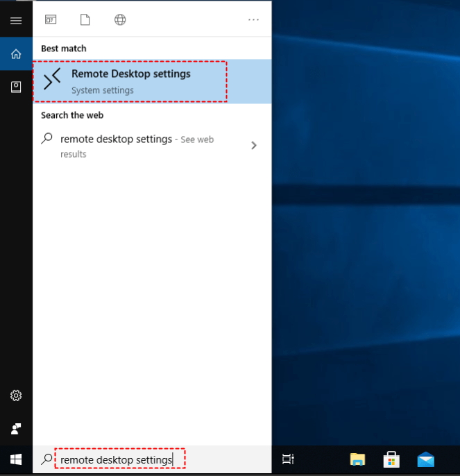Expand web result chevron arrow
Image resolution: width=460 pixels, height=476 pixels.
tap(254, 146)
